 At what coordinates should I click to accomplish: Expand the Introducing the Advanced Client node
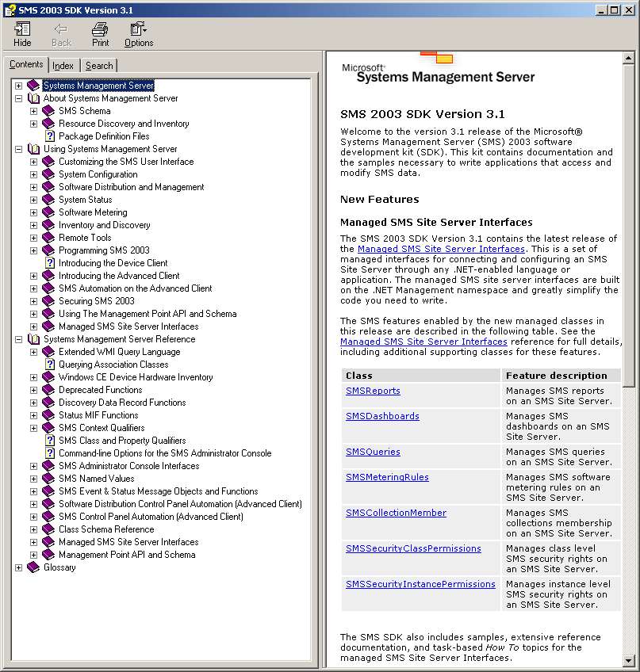(x=33, y=276)
